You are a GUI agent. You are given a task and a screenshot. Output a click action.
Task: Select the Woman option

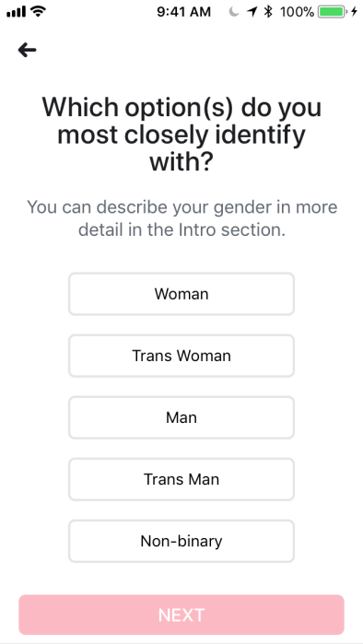pyautogui.click(x=181, y=294)
